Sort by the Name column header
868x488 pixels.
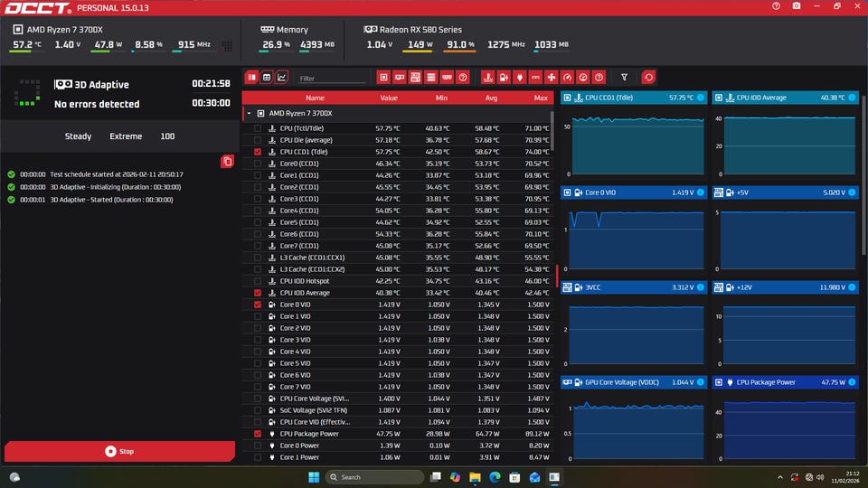click(x=315, y=98)
